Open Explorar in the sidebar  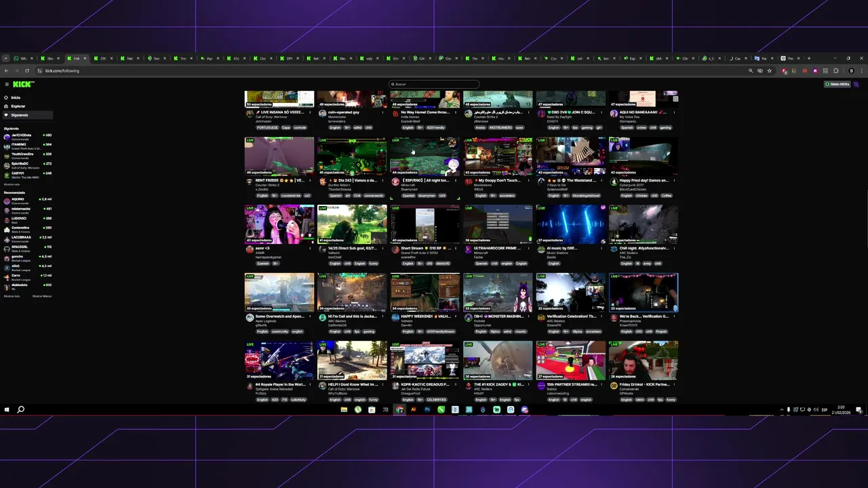(18, 106)
